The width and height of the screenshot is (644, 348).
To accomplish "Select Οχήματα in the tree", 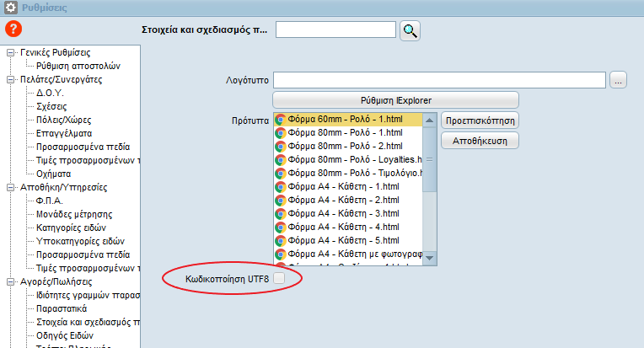I will (x=53, y=174).
